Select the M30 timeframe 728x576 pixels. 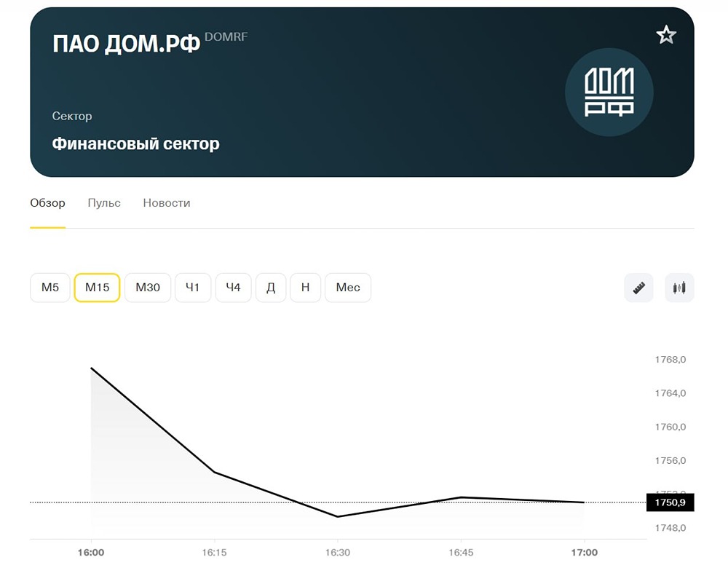147,287
